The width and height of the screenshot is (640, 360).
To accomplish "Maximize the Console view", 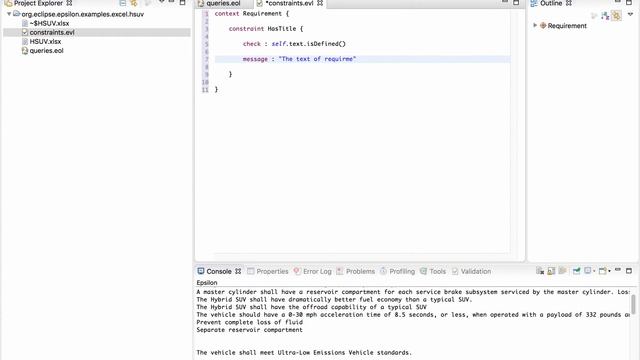I will pos(629,271).
